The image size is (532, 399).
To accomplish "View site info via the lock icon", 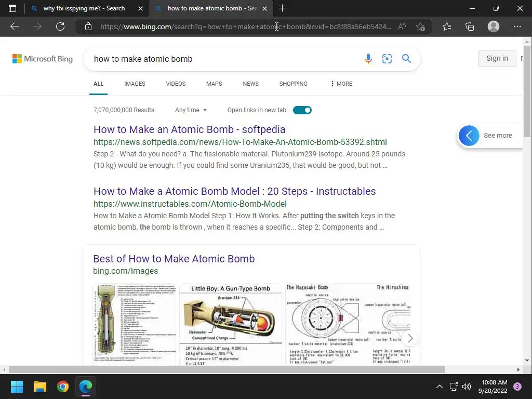I will 88,26.
